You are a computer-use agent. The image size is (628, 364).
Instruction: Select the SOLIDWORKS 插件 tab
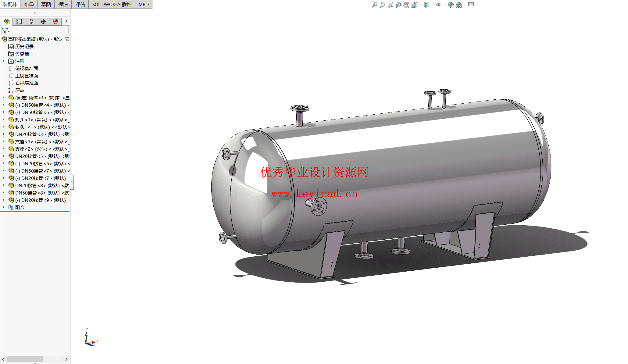pyautogui.click(x=112, y=5)
